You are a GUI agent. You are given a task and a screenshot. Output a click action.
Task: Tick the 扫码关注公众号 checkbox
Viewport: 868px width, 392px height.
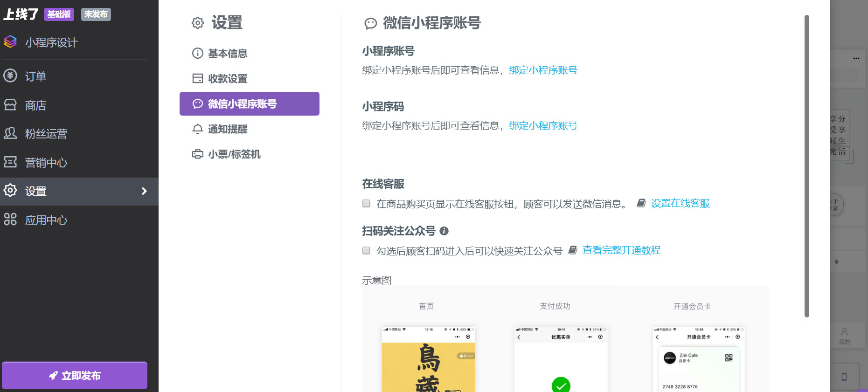367,251
